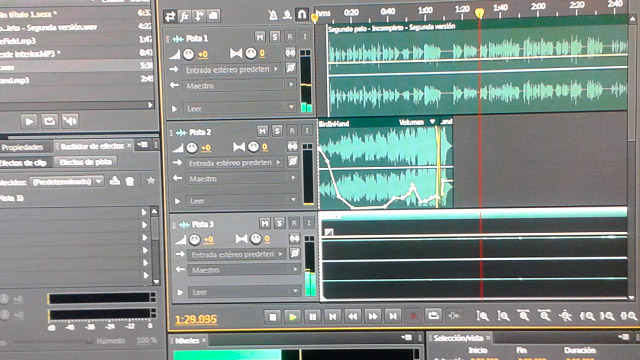Toggle Pista 1 phase invert icon
Screen dimensions: 640x360
click(291, 68)
